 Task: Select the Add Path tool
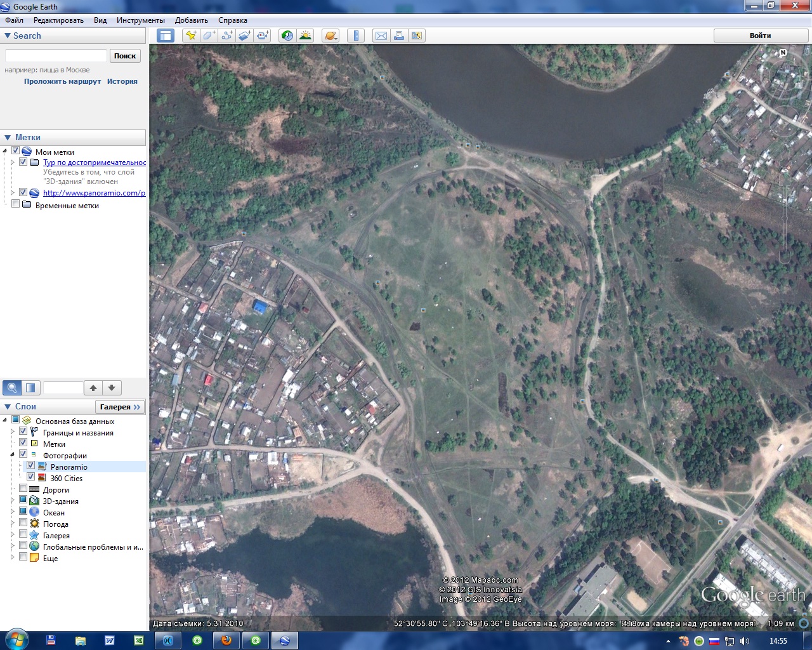226,36
